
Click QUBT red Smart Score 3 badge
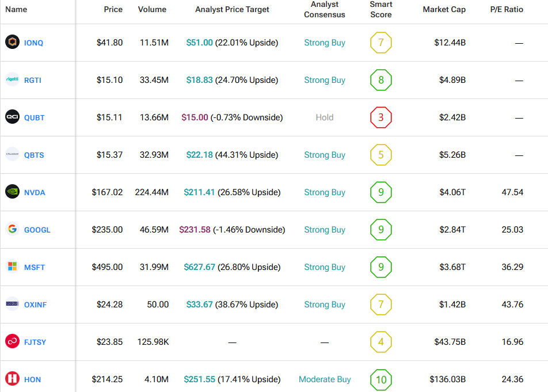(x=381, y=117)
